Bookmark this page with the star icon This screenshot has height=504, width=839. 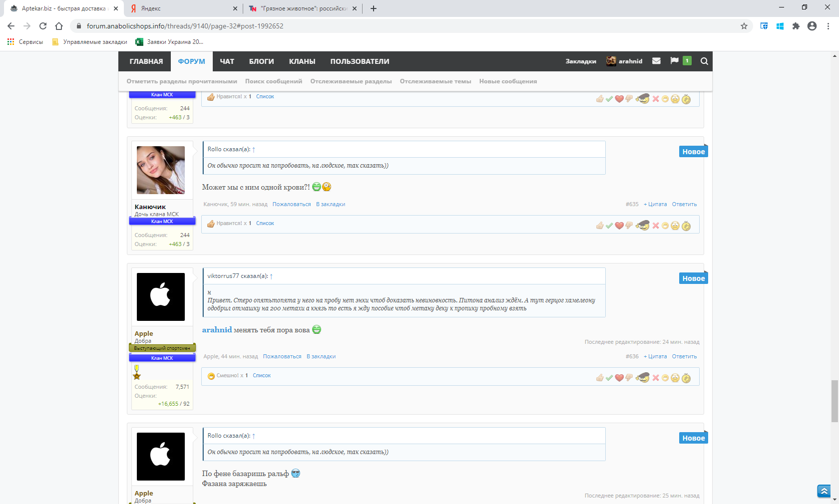point(744,26)
